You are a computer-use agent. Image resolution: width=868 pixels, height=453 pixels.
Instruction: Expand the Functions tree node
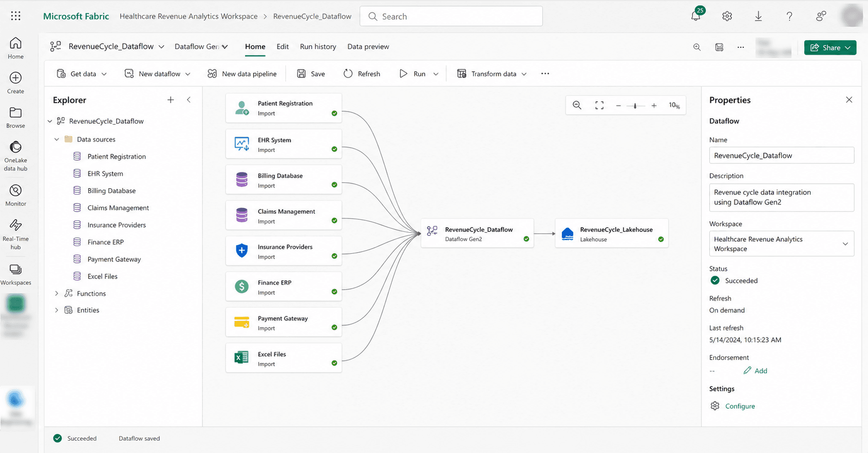point(56,293)
